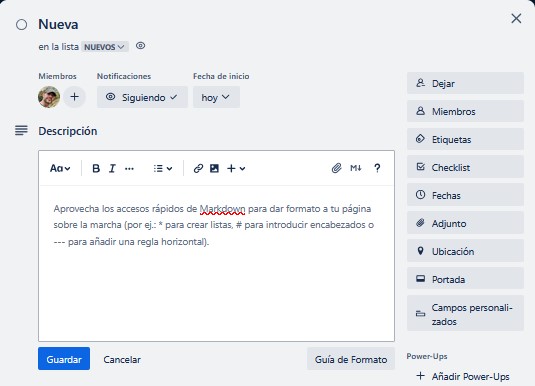Click inside the description text area

tap(216, 263)
